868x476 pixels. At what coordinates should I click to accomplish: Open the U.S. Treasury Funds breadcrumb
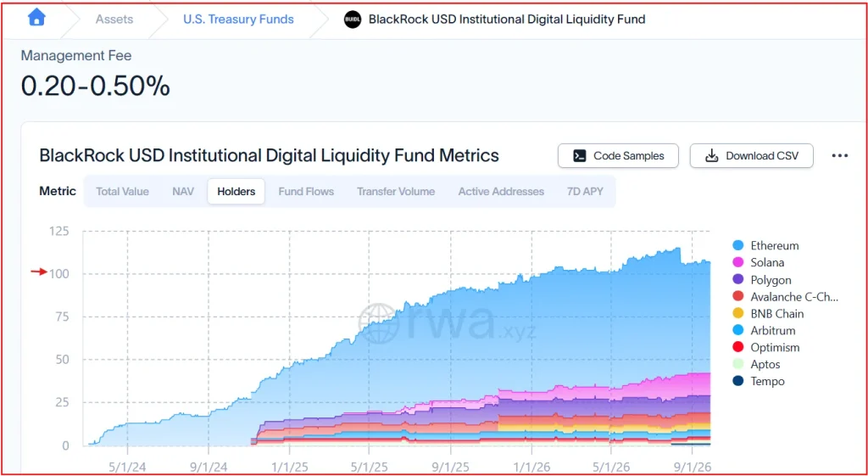coord(238,20)
